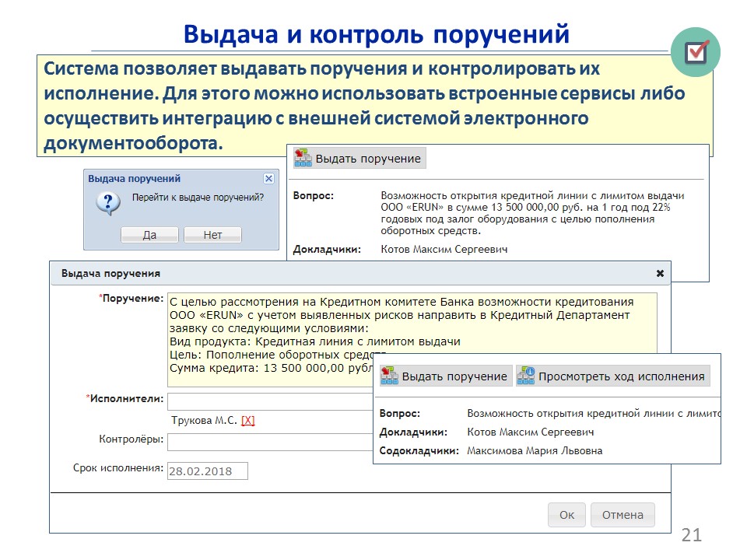This screenshot has height=560, width=747.
Task: Click 'Содокладчики:' label in lower panel
Action: [x=419, y=450]
